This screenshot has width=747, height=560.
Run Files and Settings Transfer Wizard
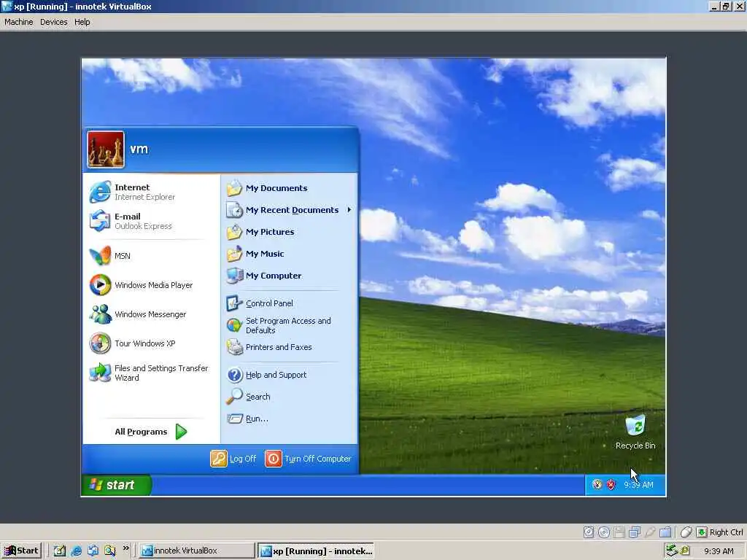tap(149, 373)
